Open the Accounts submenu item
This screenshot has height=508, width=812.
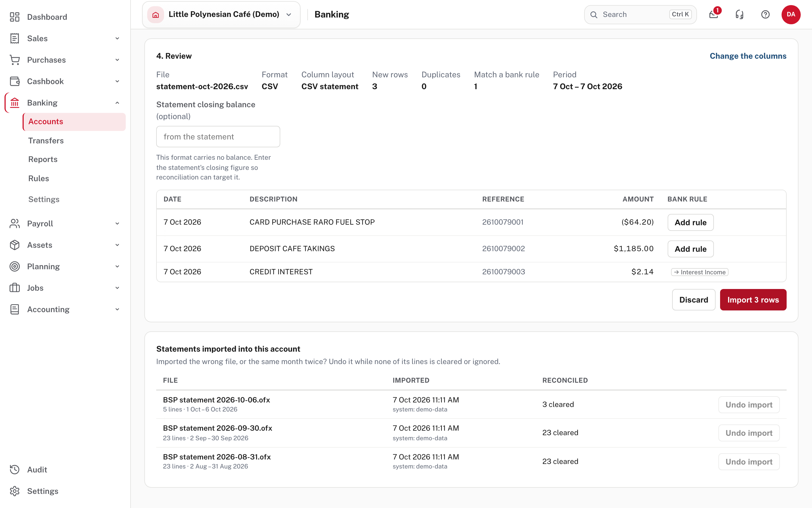(74, 122)
